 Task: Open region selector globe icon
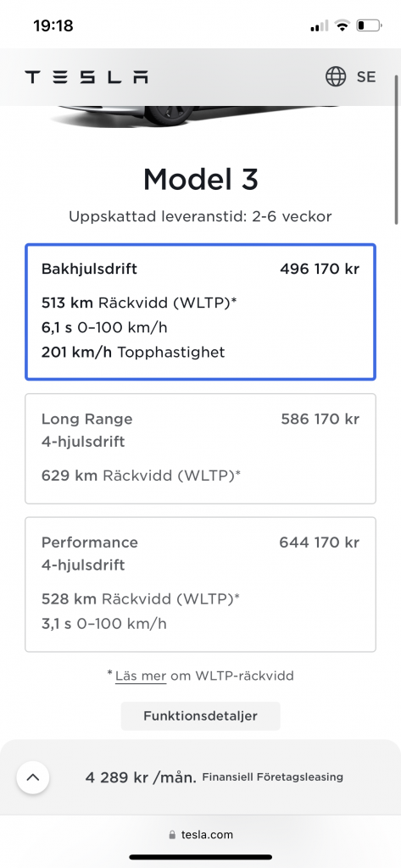pyautogui.click(x=336, y=77)
